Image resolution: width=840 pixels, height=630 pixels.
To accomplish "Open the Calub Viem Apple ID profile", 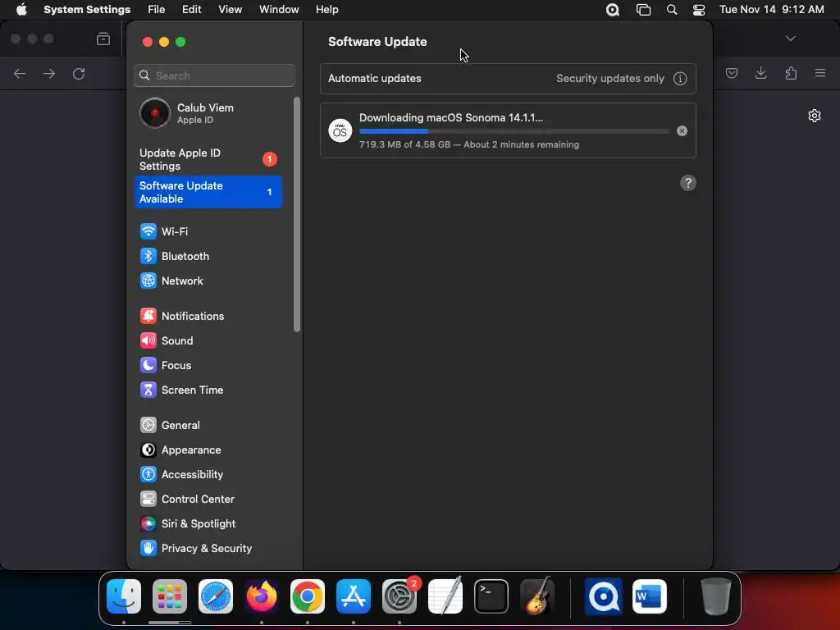I will tap(208, 113).
